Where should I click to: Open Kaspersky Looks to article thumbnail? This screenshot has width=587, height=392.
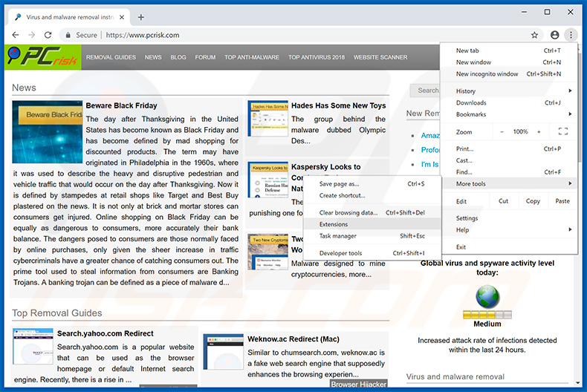coord(267,180)
